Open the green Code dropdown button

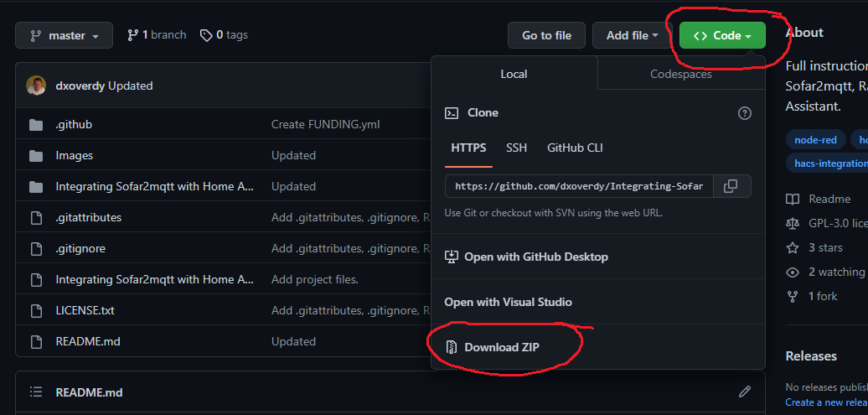tap(722, 35)
